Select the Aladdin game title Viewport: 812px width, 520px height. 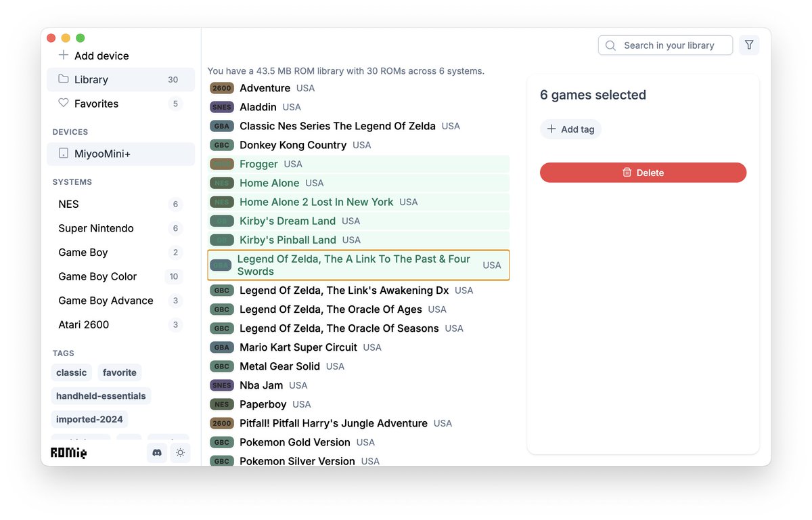(258, 107)
